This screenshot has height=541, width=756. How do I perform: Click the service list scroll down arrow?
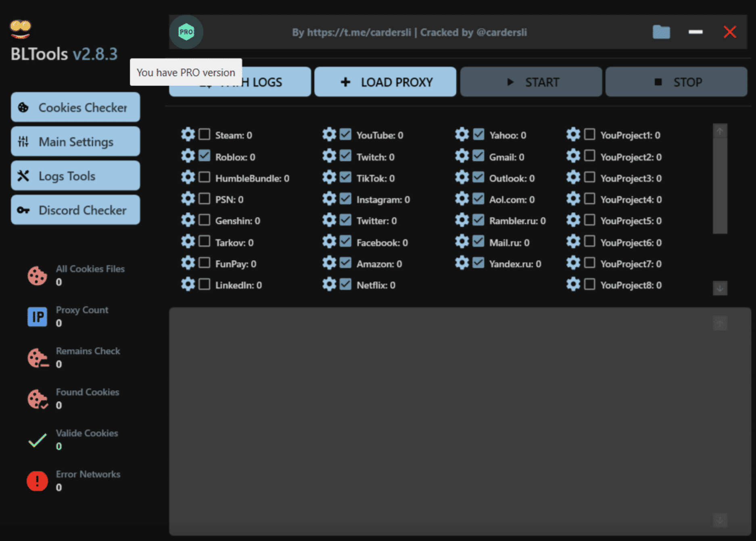pos(720,288)
